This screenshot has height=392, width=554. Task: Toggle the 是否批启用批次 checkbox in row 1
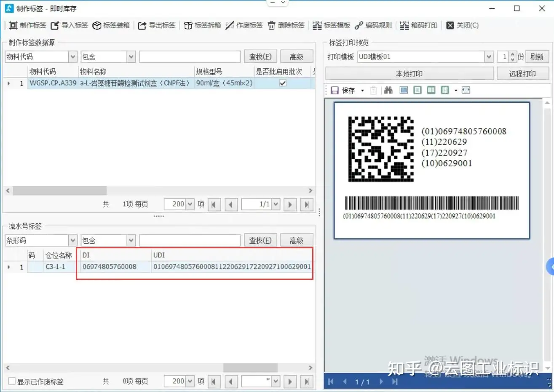[x=283, y=83]
